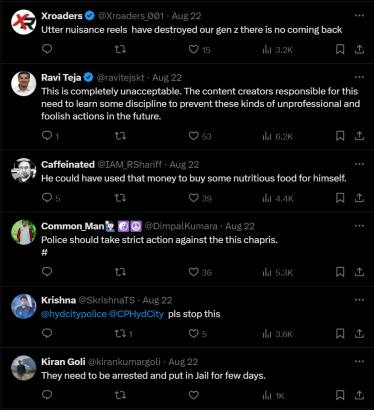Viewport: 374px width, 410px height.
Task: Retweet Caffeinated's post about nutritious food
Action: coord(120,198)
